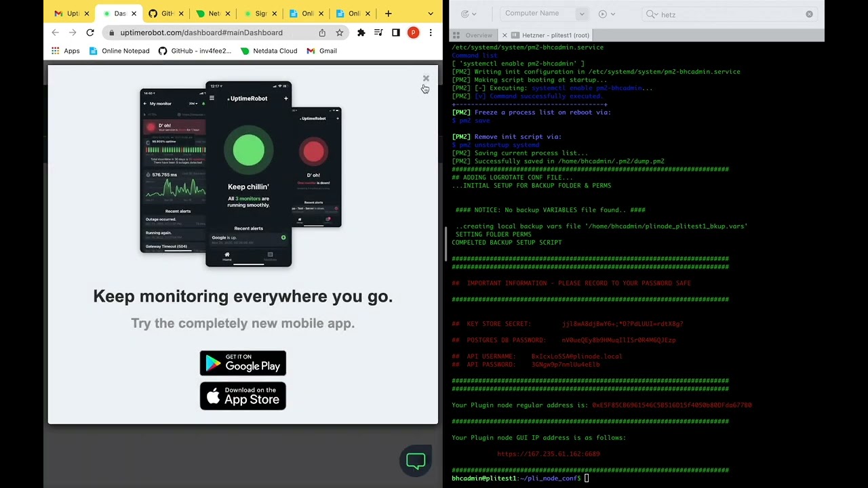Screen dimensions: 868x488
Task: Open the Google Play download badge
Action: point(243,363)
